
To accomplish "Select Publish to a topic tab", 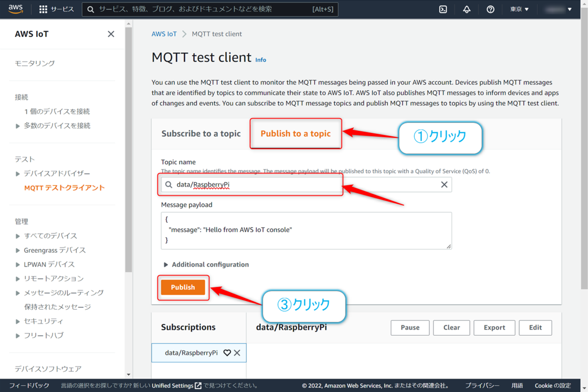I will point(295,133).
